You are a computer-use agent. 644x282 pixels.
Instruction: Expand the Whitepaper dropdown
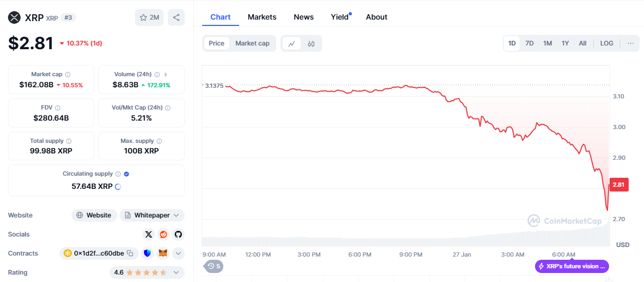152,215
